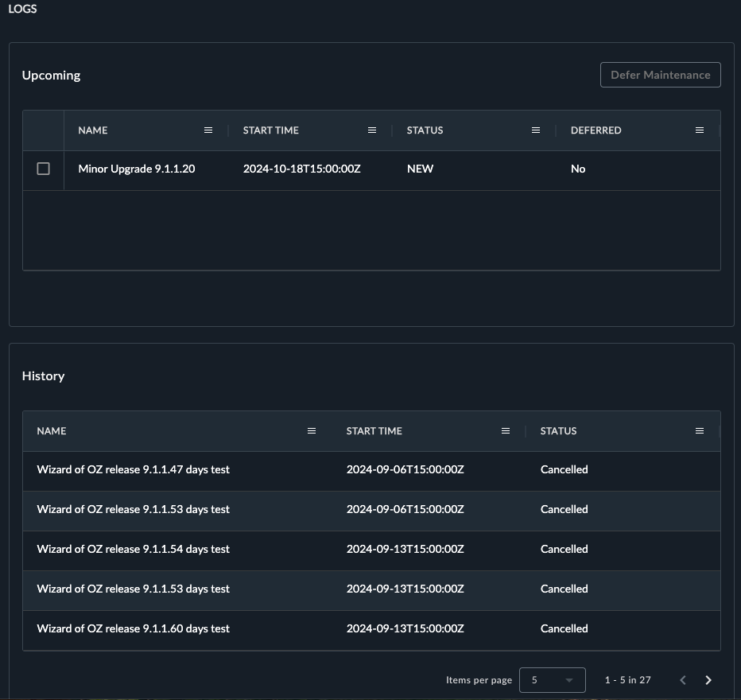741x700 pixels.
Task: Open DEFERRED column menu icon
Action: (x=700, y=130)
